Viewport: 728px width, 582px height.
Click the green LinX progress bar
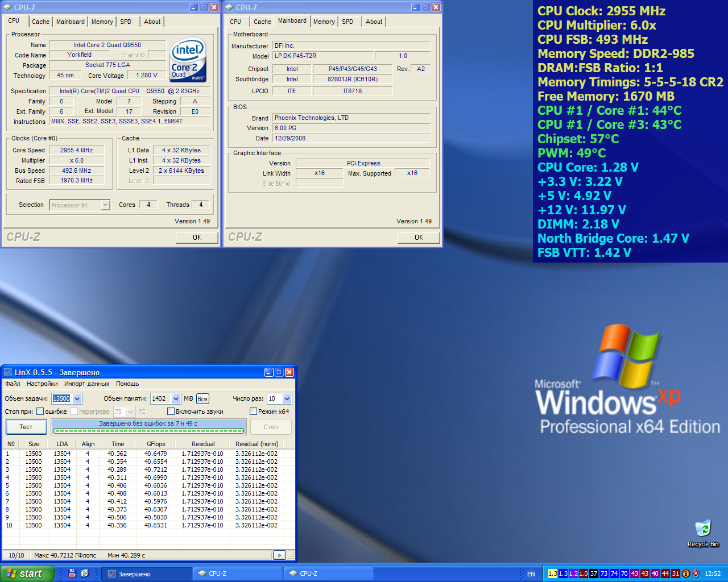(x=148, y=430)
